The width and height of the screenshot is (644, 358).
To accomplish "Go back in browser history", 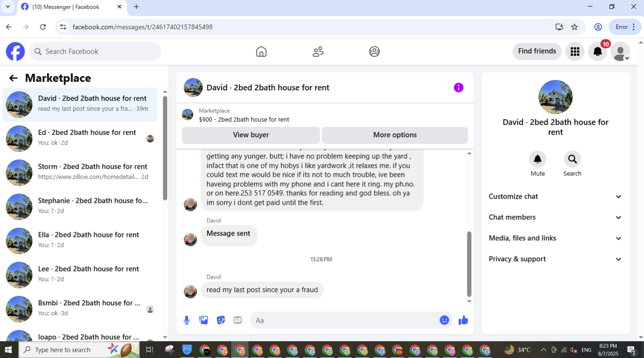I will (x=9, y=27).
